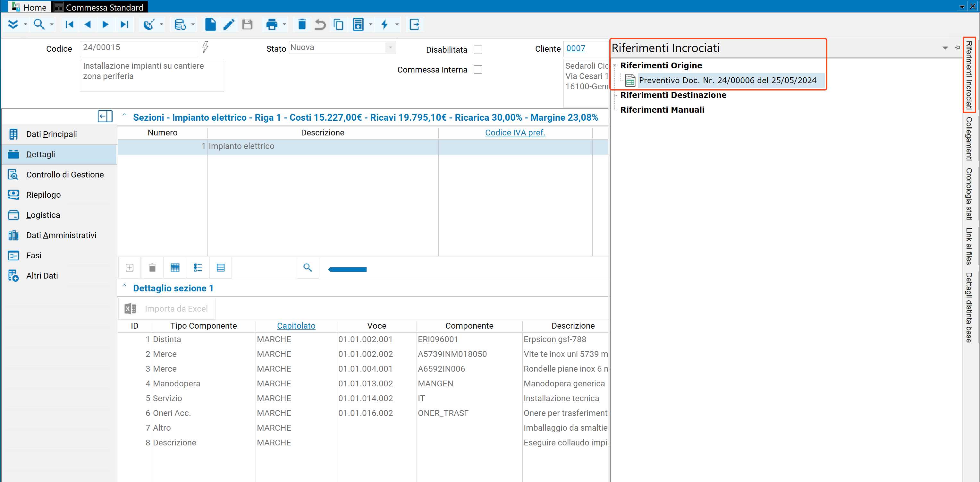Viewport: 980px width, 482px height.
Task: Switch sections to grid table view icon
Action: (x=175, y=268)
